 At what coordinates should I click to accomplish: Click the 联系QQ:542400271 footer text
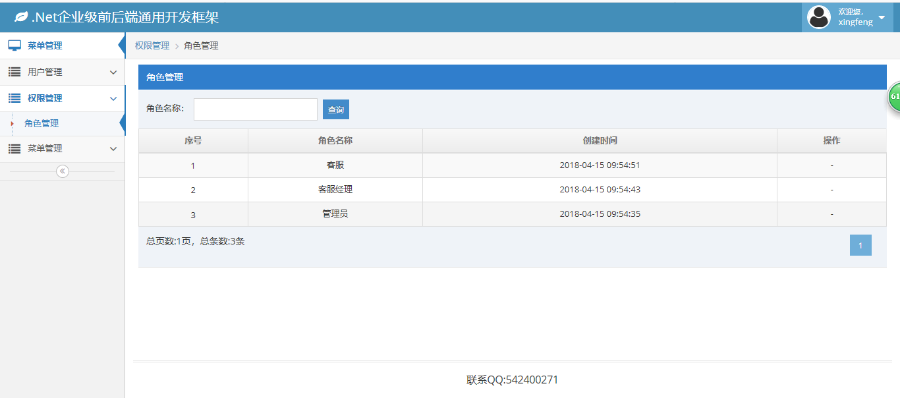[x=512, y=380]
